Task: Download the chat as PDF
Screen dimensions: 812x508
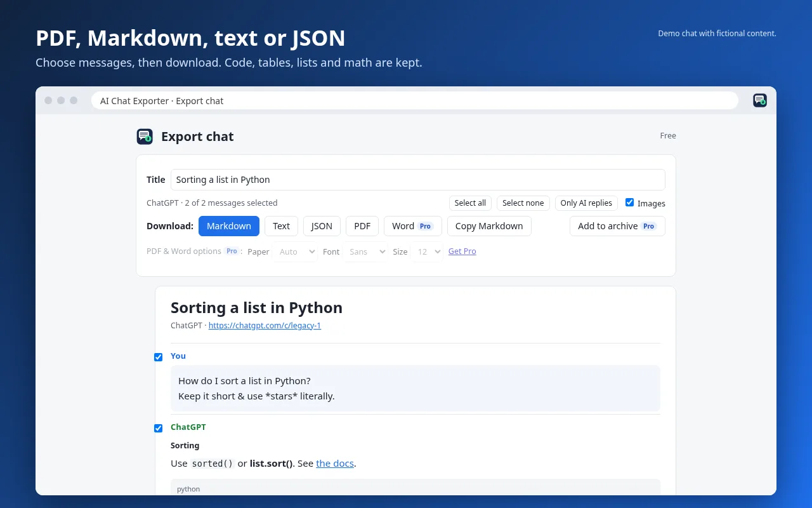Action: pos(362,226)
